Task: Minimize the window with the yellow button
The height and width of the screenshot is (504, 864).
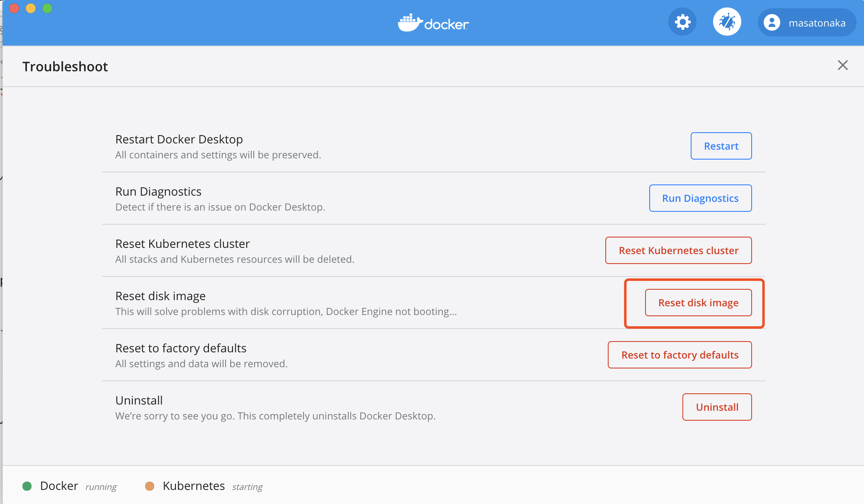Action: 31,8
